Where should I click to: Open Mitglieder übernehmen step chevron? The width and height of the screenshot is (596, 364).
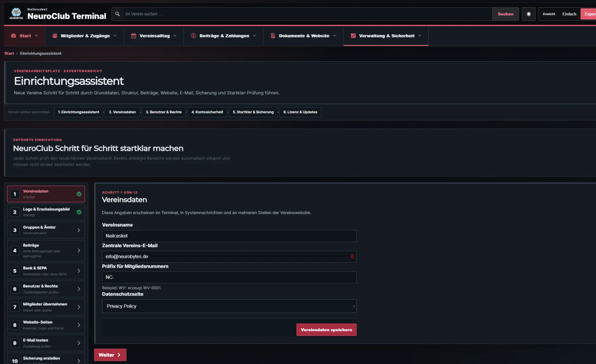(79, 307)
